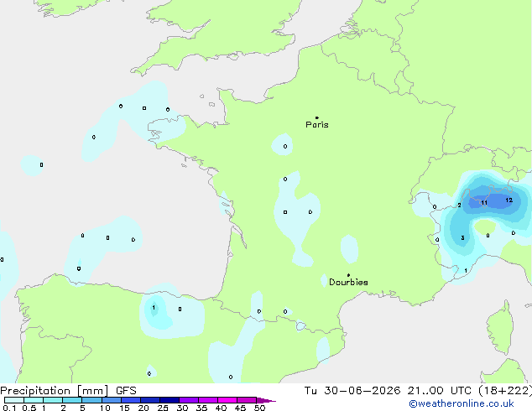The width and height of the screenshot is (532, 411).
Task: Click the Precipitation [mm] GFS title
Action: 68,391
